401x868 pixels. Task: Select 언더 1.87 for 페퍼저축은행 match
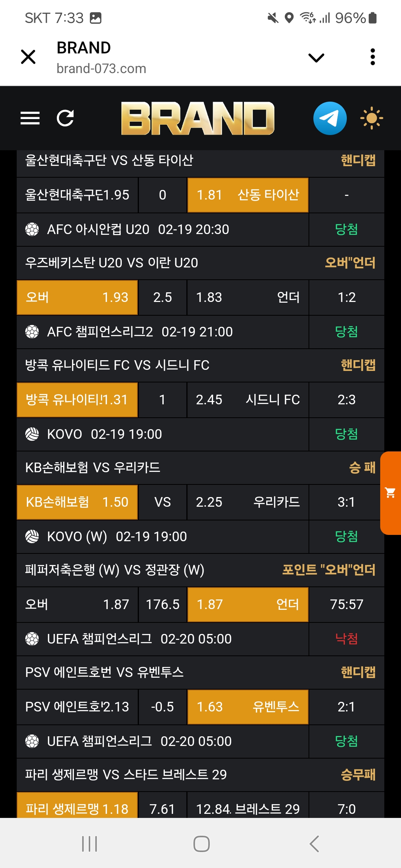[248, 605]
